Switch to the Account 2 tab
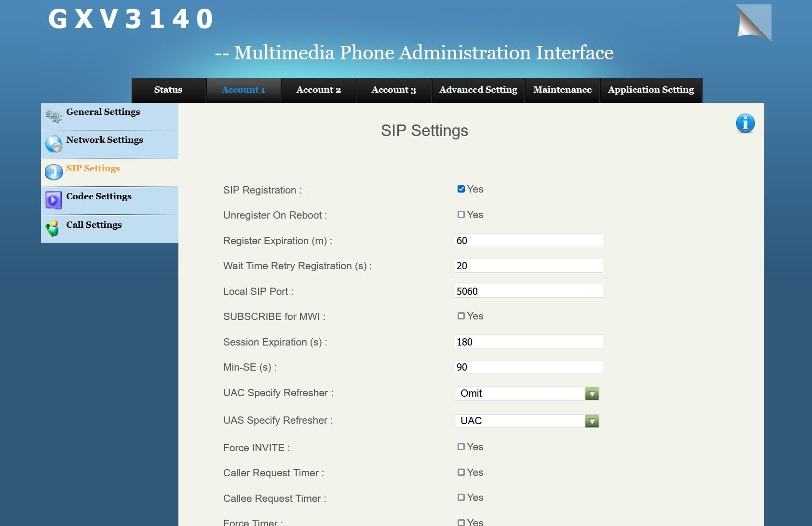 pyautogui.click(x=319, y=90)
